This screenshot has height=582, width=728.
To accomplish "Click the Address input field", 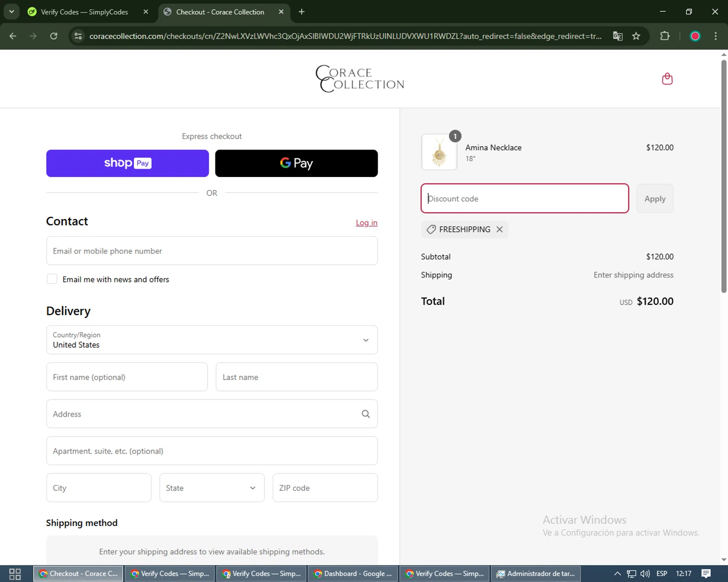I will coord(212,414).
